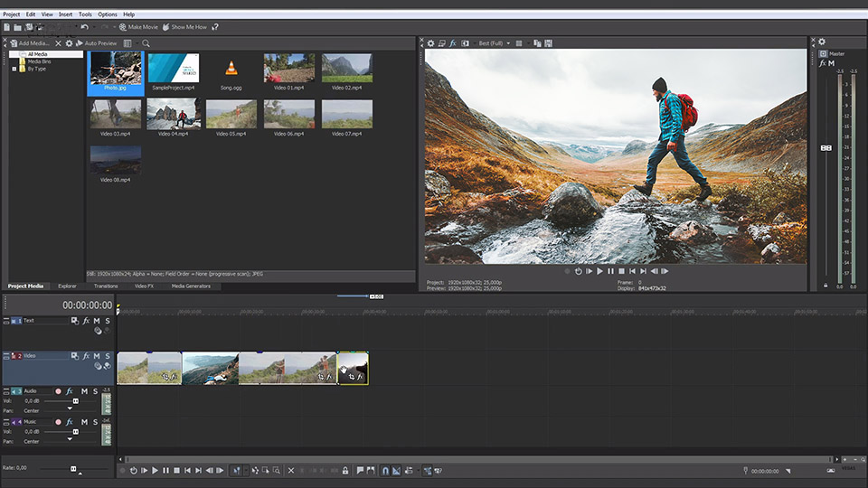Click the Make Movie button
This screenshot has width=868, height=488.
[138, 26]
